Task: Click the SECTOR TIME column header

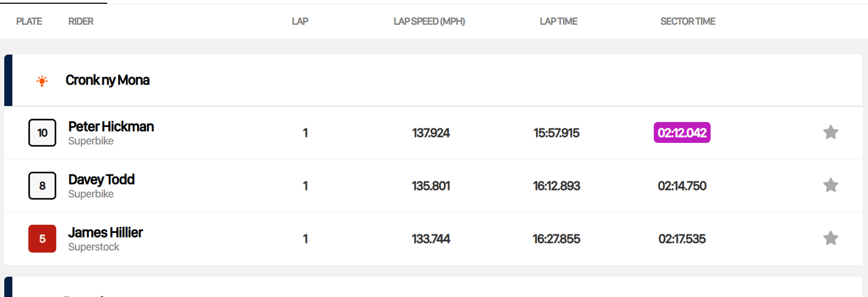Action: point(687,22)
